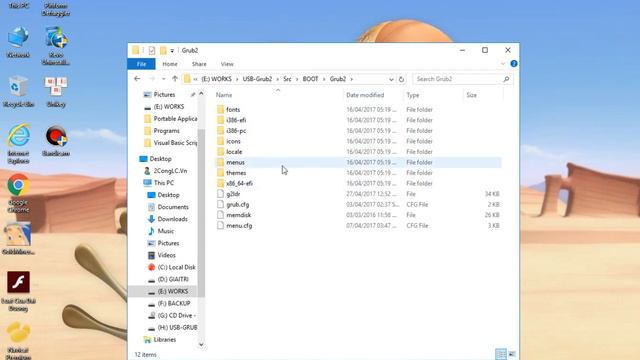Select the x86_64-efi folder
This screenshot has height=360, width=640.
tap(239, 183)
